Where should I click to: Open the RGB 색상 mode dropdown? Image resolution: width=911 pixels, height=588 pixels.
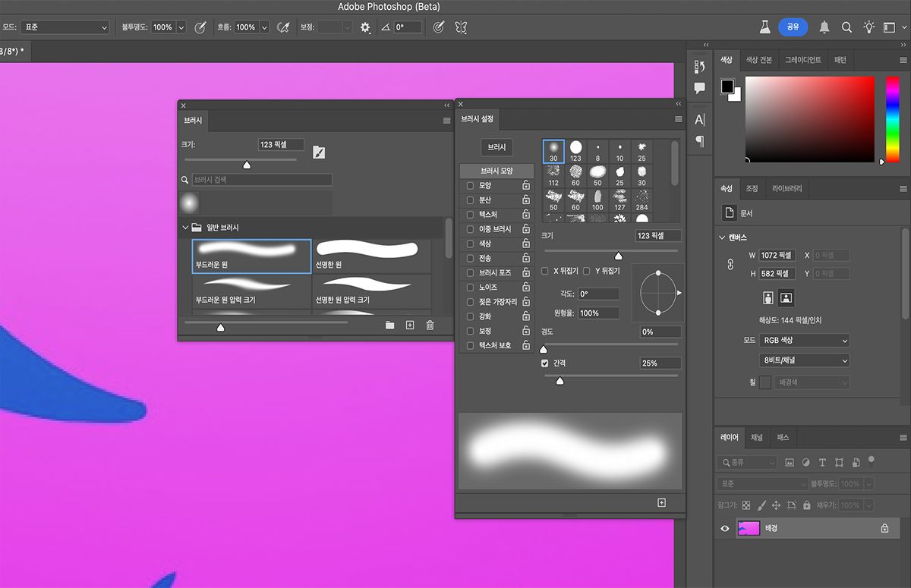(x=804, y=341)
